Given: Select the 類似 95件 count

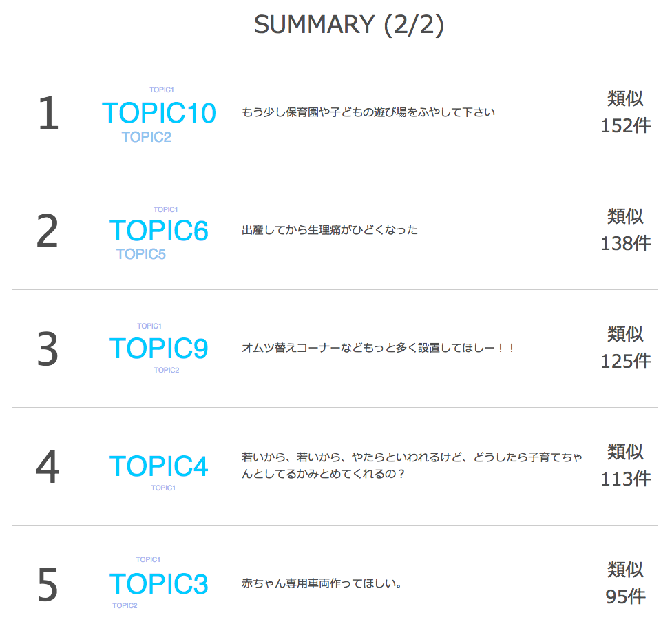Looking at the screenshot, I should 625,584.
